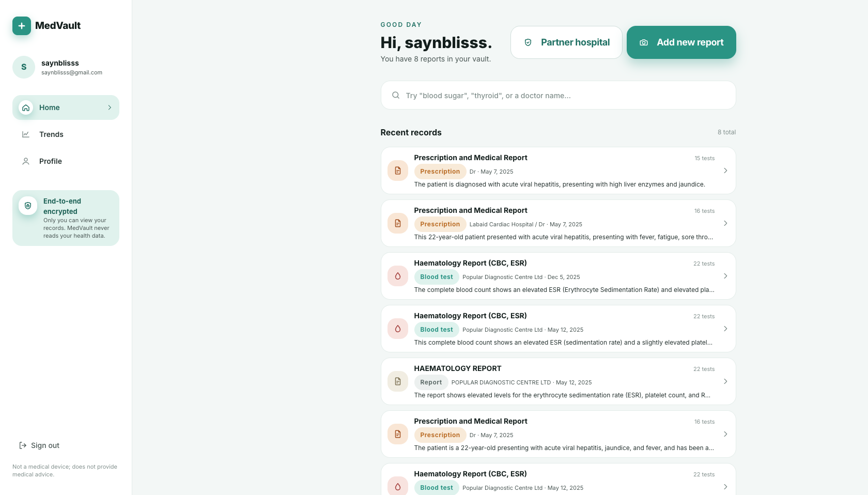Click "Labaid Cardiac Hospital / Dr · May 7, 2025" text
The height and width of the screenshot is (495, 868).
coord(526,224)
